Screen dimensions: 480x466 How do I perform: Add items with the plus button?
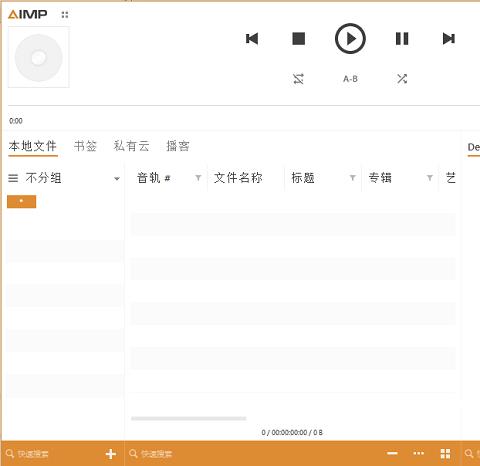(x=111, y=454)
